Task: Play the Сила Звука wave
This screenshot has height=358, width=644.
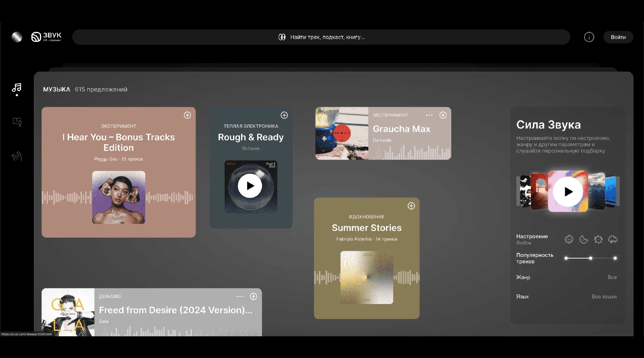Action: [568, 192]
